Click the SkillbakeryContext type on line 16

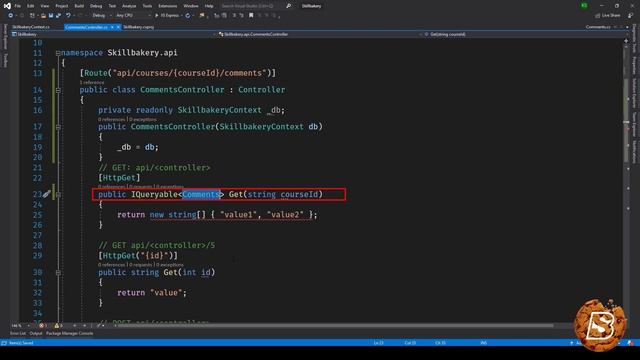[x=220, y=110]
